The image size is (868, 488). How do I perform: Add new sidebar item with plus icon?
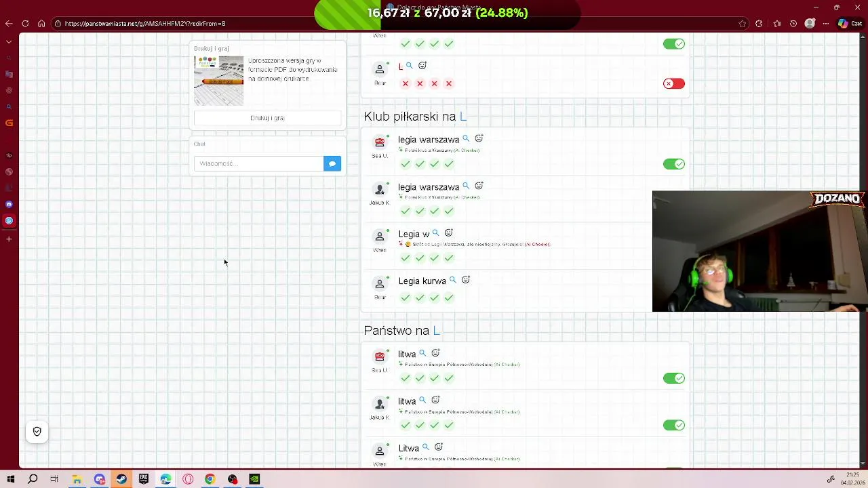(x=9, y=239)
